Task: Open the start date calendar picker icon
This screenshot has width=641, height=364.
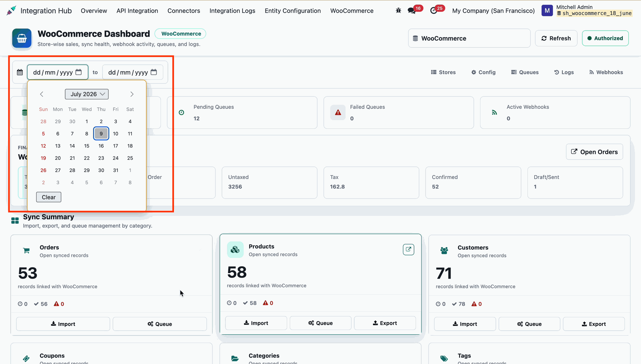Action: tap(78, 72)
